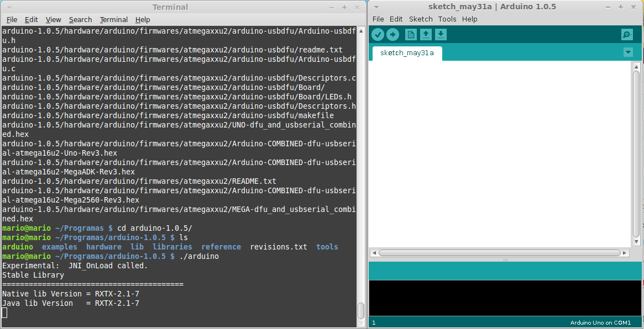
Task: Maximize the Terminal window
Action: tap(344, 7)
